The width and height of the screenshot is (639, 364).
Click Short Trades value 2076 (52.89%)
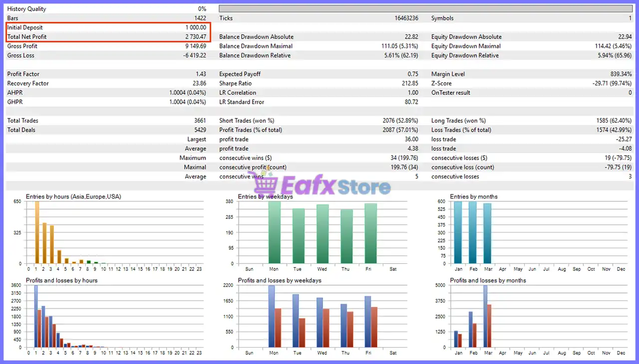[400, 121]
